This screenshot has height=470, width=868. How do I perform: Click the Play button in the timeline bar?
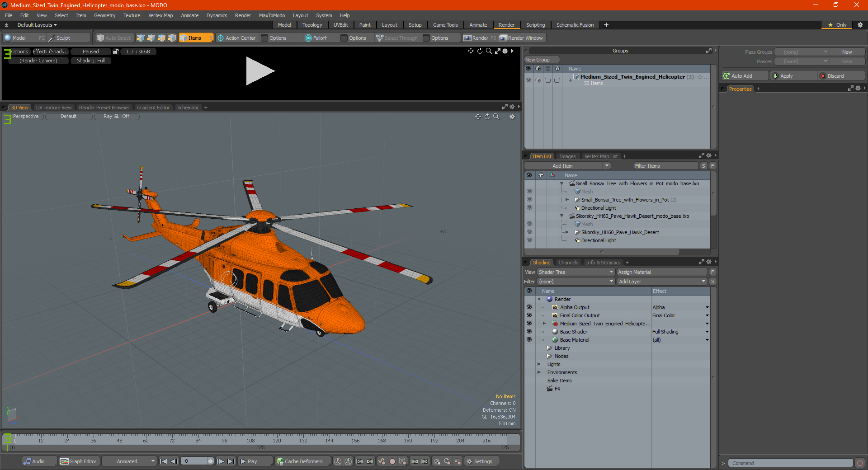[x=255, y=461]
